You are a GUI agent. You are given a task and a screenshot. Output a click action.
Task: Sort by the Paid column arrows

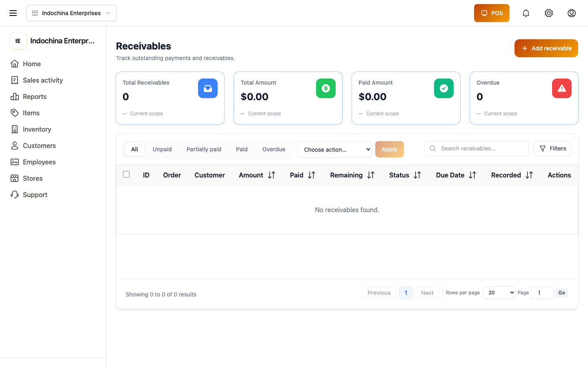point(312,175)
